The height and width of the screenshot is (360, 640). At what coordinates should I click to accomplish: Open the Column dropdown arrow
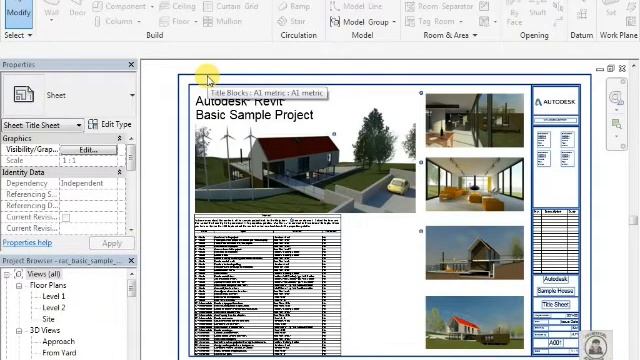pyautogui.click(x=139, y=21)
